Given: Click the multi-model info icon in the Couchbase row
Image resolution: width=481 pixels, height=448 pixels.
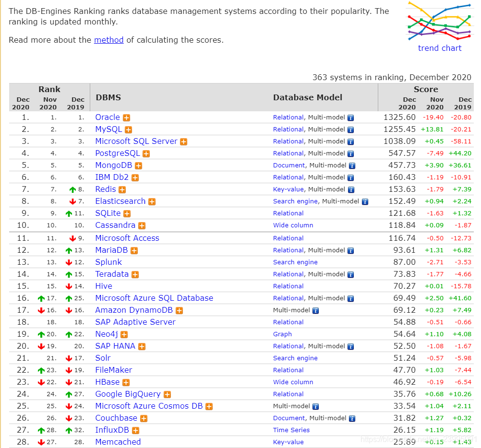Looking at the screenshot, I should pos(352,419).
